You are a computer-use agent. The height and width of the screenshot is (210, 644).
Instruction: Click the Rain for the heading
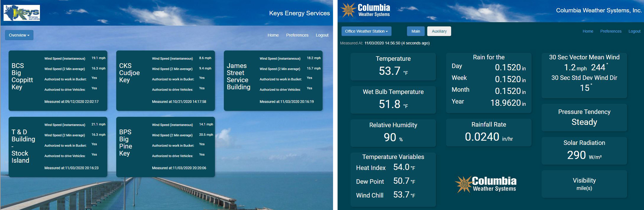(488, 57)
